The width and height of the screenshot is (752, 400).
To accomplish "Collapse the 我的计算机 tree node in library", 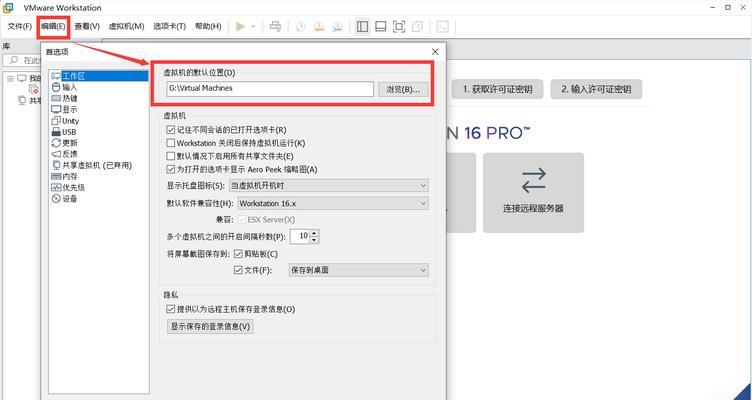I will [10, 78].
